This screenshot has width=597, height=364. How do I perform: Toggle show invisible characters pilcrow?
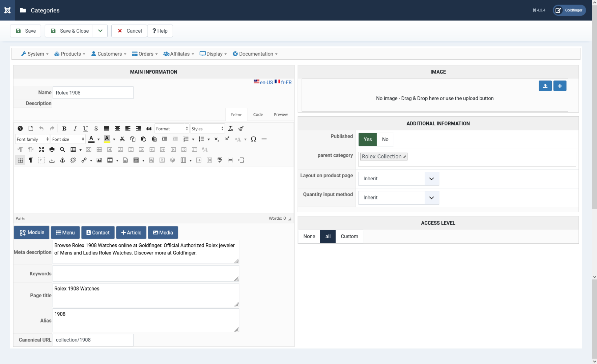(31, 160)
